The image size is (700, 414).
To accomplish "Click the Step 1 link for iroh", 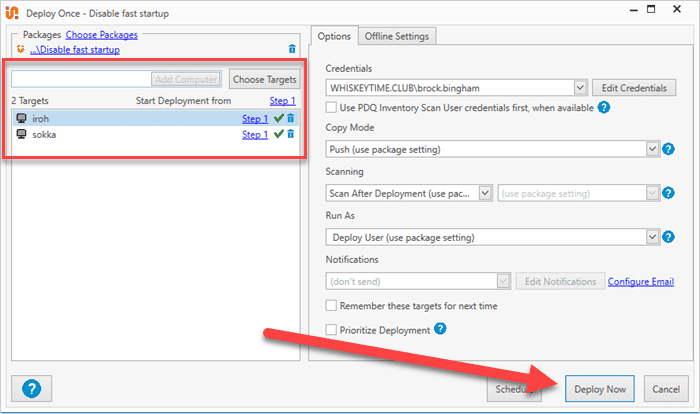I will pyautogui.click(x=255, y=118).
